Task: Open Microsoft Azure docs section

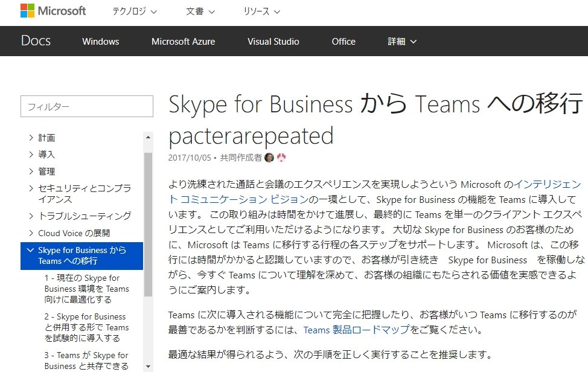Action: pyautogui.click(x=183, y=41)
